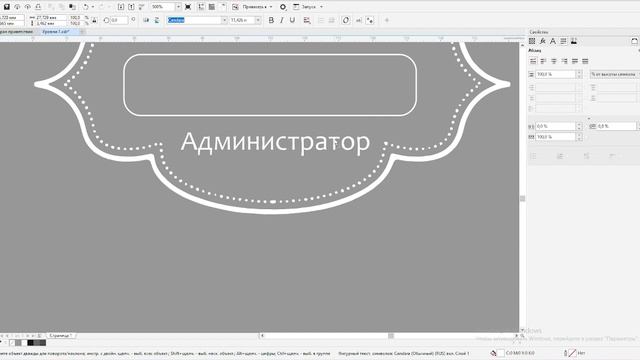Select Force justify in Paragraph section

point(585,61)
